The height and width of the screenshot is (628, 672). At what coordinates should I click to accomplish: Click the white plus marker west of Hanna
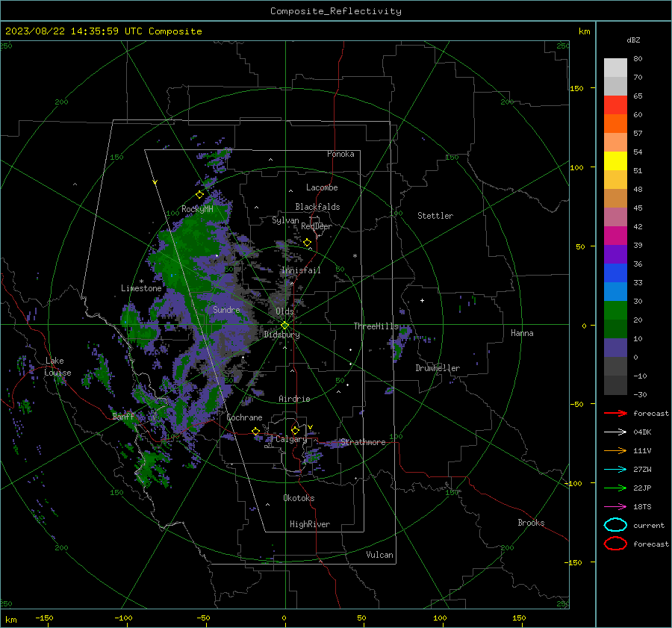[x=422, y=300]
